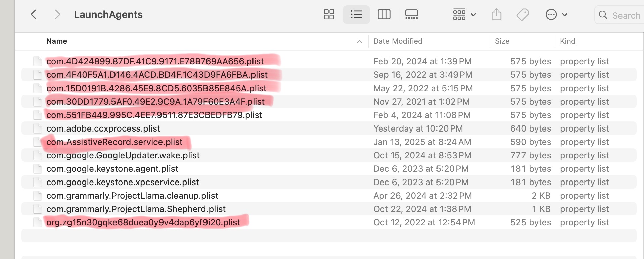Select com.grammarly.ProjectLlama.Shepherd.plist file
Image resolution: width=644 pixels, height=259 pixels.
click(x=136, y=209)
